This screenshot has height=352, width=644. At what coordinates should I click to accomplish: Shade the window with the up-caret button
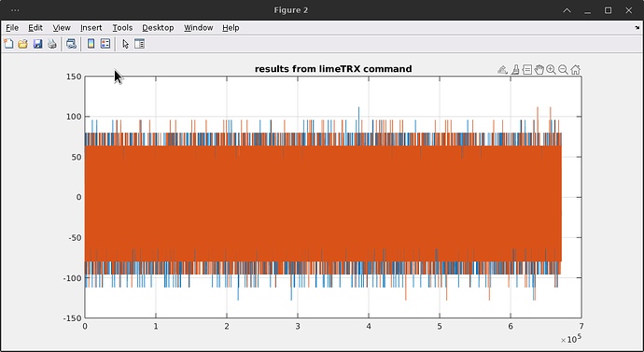tap(567, 10)
